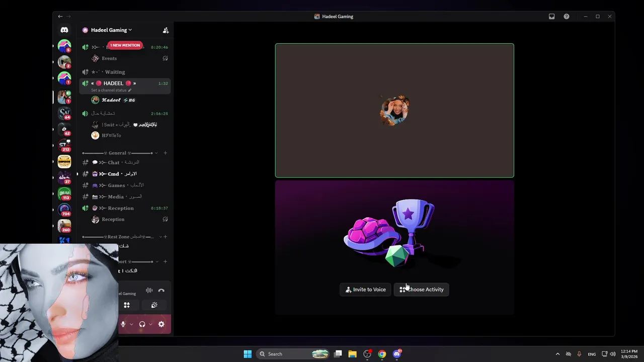Open Discord direct messages home icon
This screenshot has width=644, height=362.
[x=64, y=30]
